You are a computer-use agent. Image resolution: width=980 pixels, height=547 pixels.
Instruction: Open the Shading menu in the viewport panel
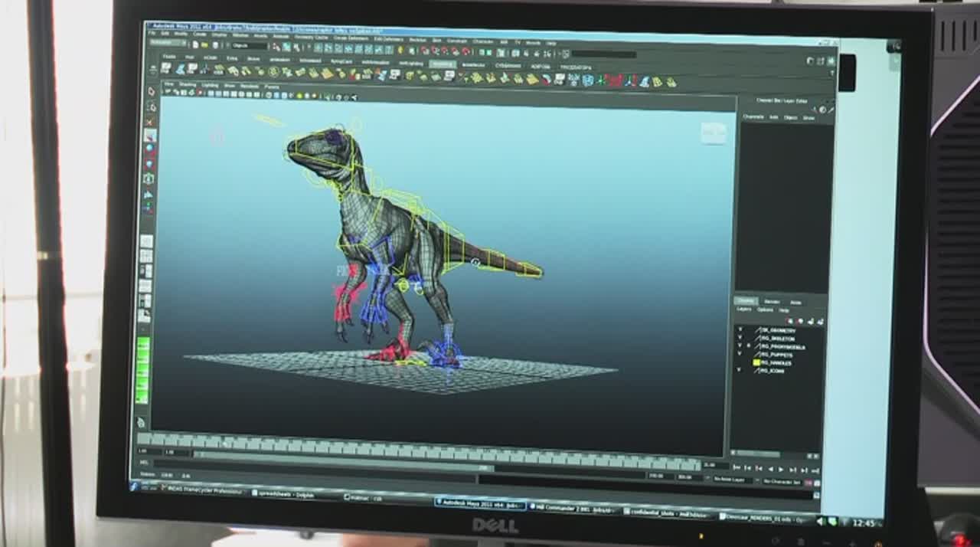click(188, 84)
